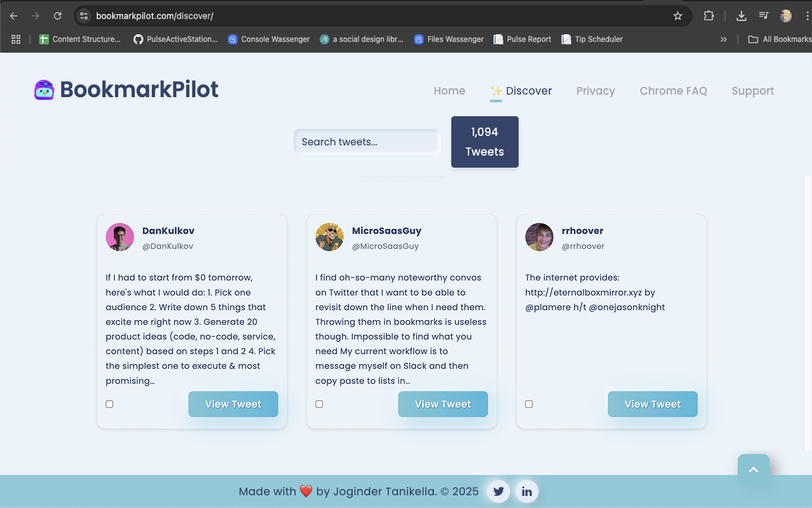
Task: Click the @rrhoover handle
Action: 583,246
